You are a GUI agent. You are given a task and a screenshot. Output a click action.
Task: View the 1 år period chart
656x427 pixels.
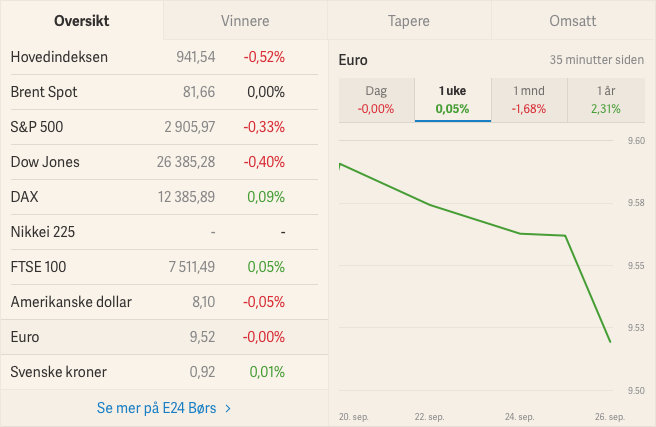(606, 100)
